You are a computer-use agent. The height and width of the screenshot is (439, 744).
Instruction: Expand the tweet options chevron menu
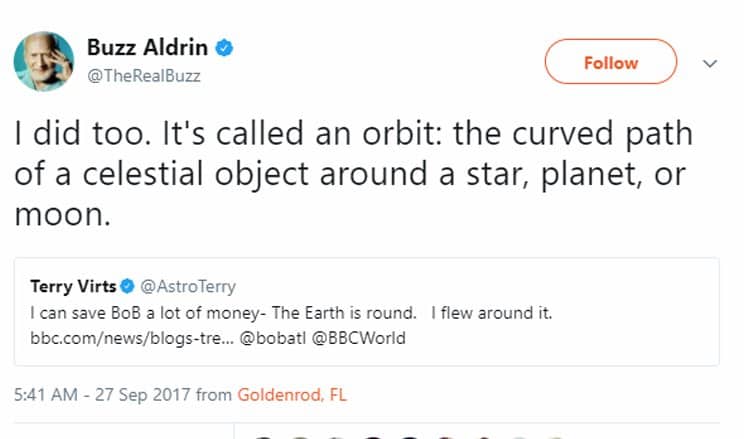[711, 62]
